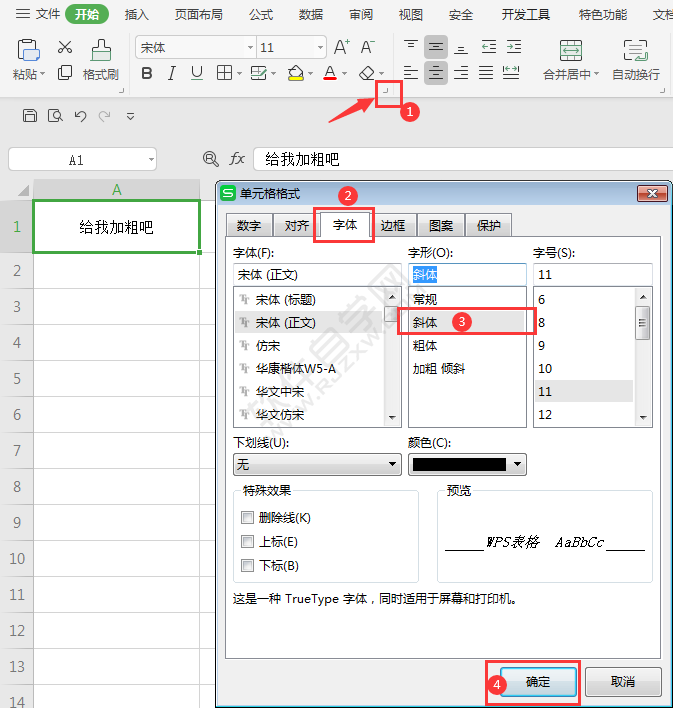This screenshot has height=708, width=673.
Task: Click the Justify alignment icon
Action: point(486,73)
